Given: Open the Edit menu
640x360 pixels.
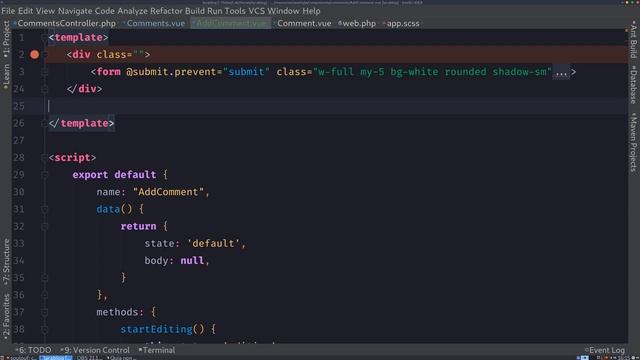Looking at the screenshot, I should pyautogui.click(x=25, y=11).
